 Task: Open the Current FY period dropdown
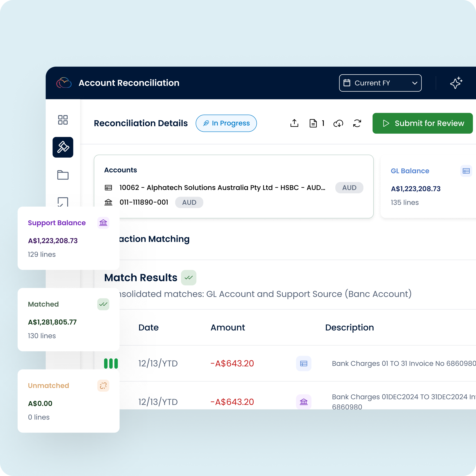pos(380,83)
